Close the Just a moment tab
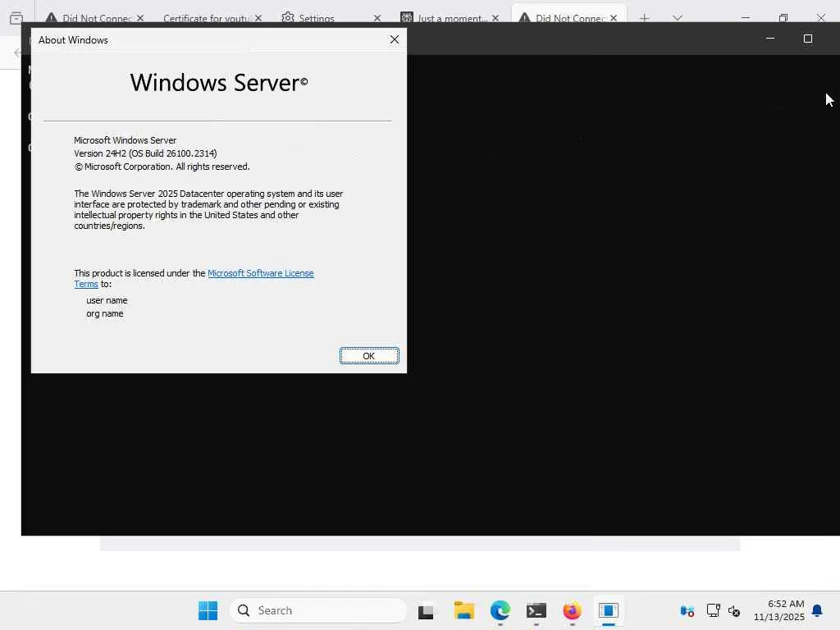 point(495,18)
